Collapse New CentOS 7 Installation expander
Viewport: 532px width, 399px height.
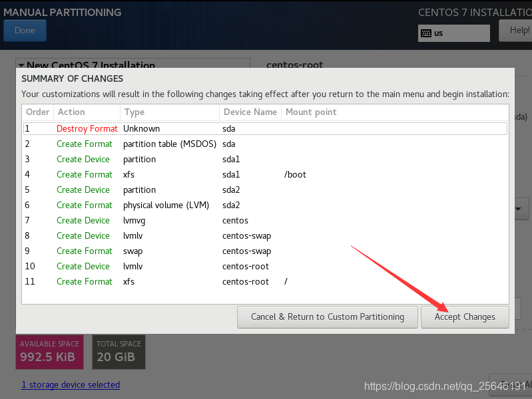tap(21, 65)
